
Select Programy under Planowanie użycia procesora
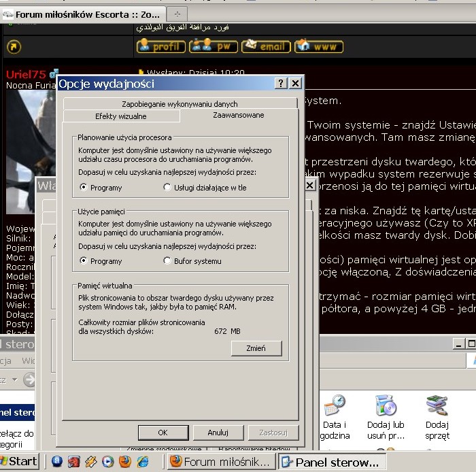click(x=84, y=188)
